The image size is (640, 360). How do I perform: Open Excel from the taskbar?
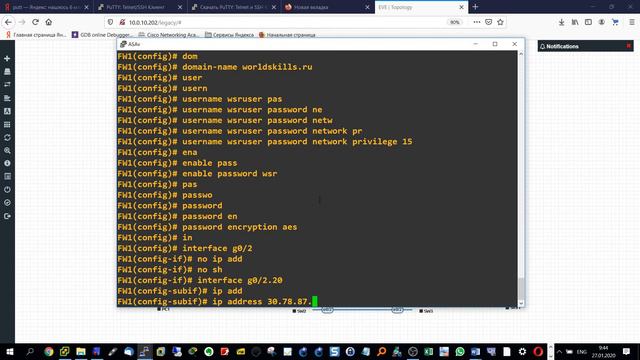point(428,351)
